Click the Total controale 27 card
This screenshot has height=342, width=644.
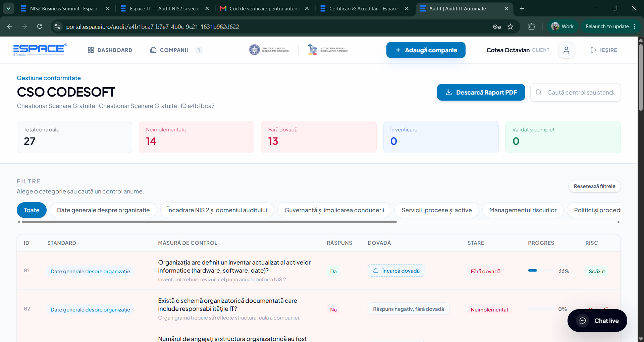pyautogui.click(x=74, y=137)
